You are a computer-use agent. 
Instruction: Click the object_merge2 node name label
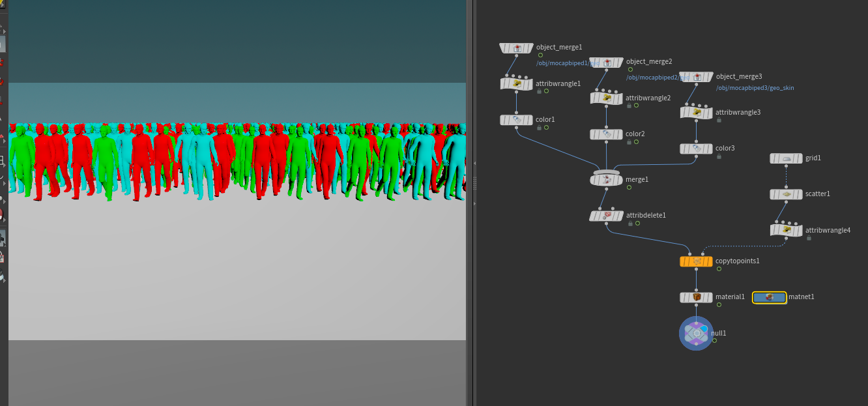click(648, 61)
